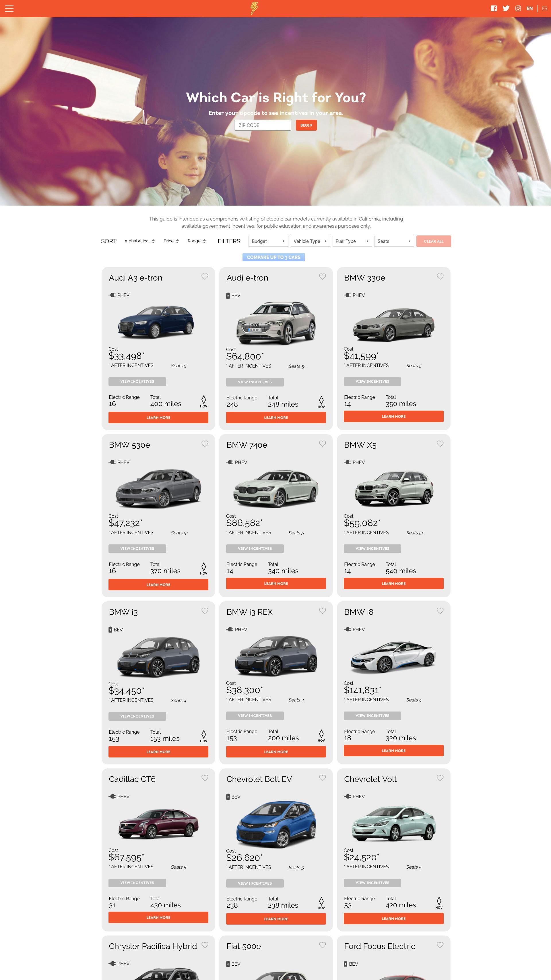The image size is (551, 980).
Task: Open the Instagram icon link
Action: pos(518,8)
